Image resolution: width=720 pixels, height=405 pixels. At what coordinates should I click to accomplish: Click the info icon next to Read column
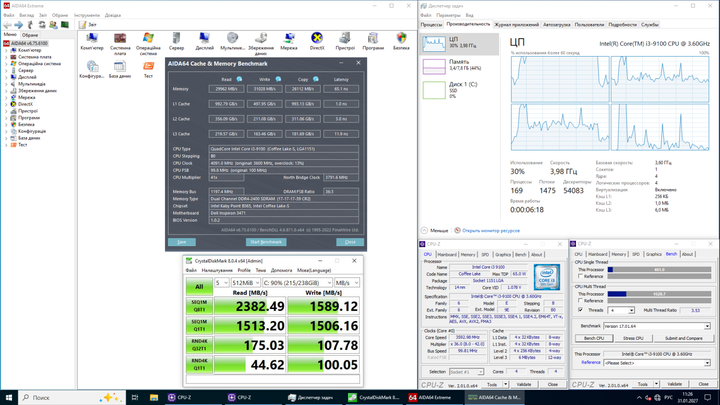239,79
